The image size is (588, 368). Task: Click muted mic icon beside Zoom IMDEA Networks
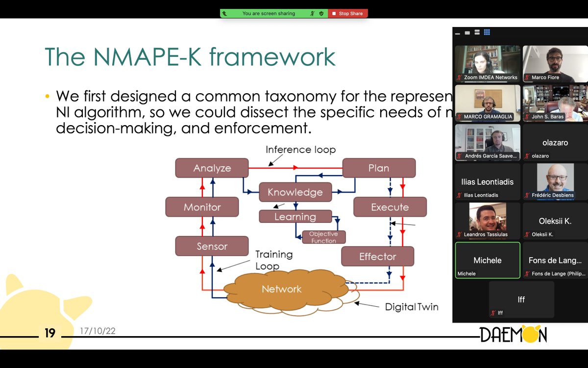tap(460, 78)
